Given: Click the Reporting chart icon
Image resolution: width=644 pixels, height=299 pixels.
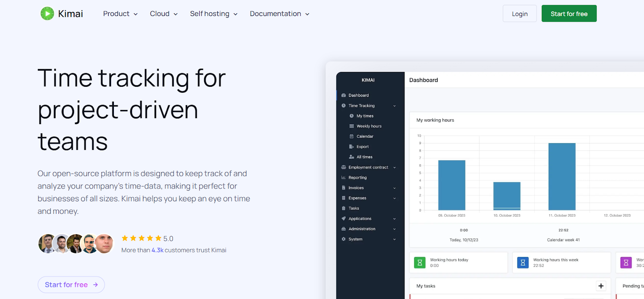Looking at the screenshot, I should point(344,177).
